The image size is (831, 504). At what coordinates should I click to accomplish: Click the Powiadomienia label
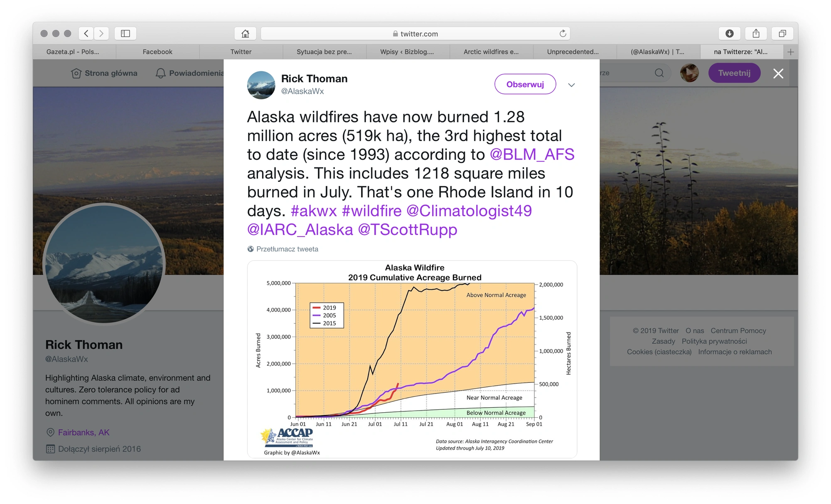point(196,73)
